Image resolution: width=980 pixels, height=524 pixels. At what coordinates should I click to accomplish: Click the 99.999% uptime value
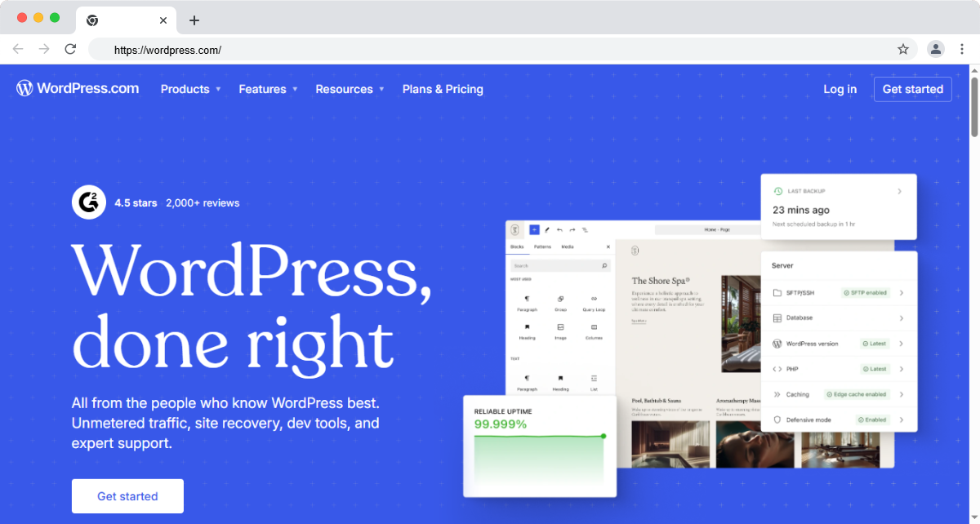tap(501, 424)
